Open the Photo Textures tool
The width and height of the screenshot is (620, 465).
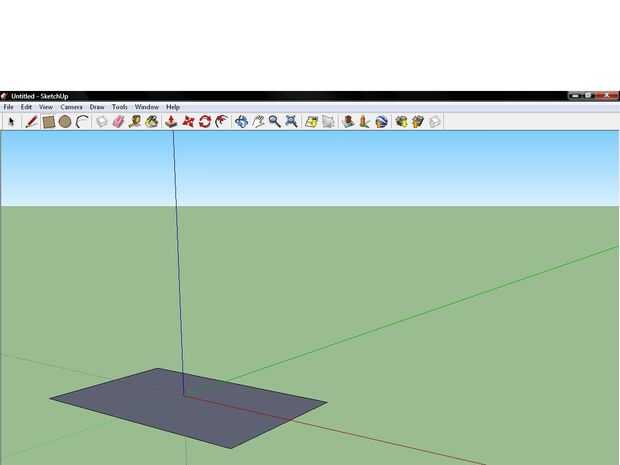tap(364, 121)
